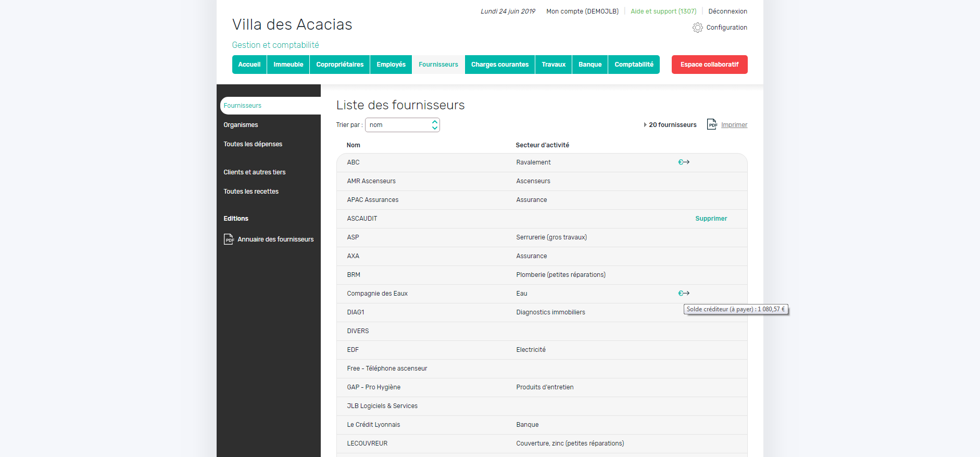Open Clients et autres tiers
The height and width of the screenshot is (457, 980).
pos(255,172)
